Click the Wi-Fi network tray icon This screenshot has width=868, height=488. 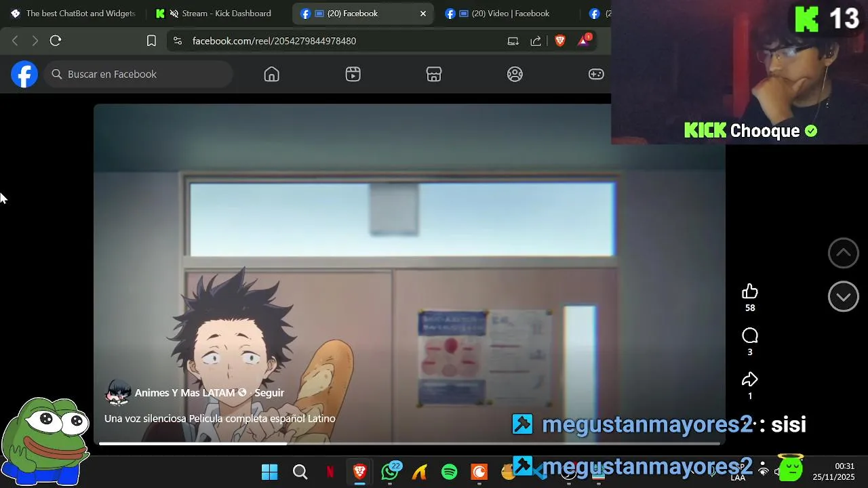point(764,472)
